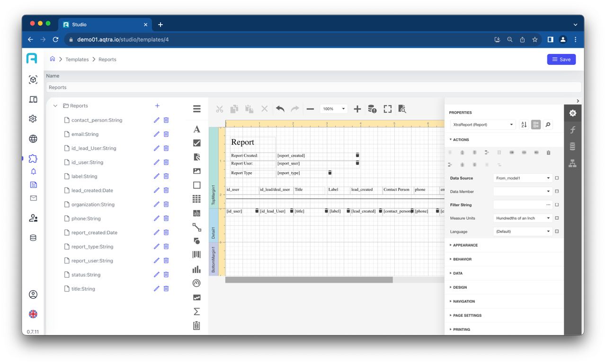Select the Chart tool in toolbox

pyautogui.click(x=197, y=269)
